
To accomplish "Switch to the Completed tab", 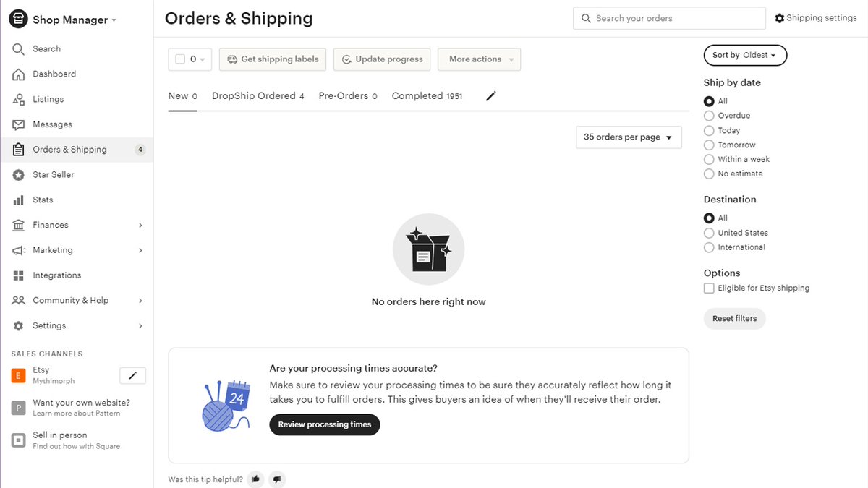I will 427,96.
